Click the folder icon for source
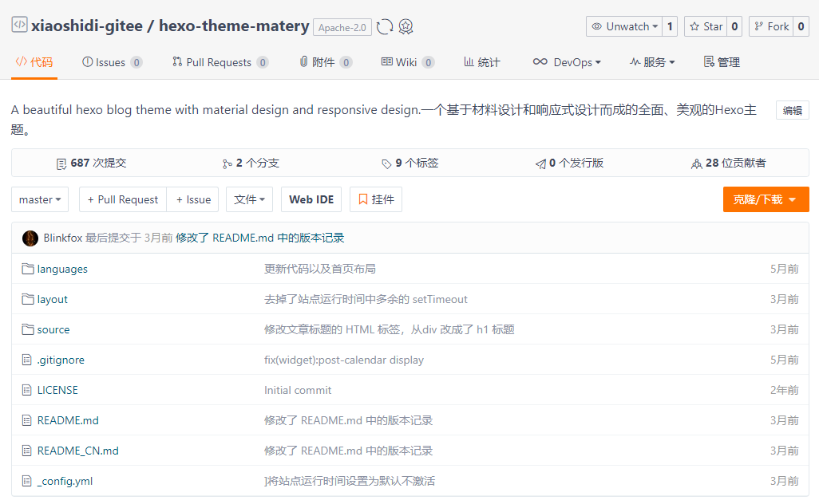 click(28, 329)
